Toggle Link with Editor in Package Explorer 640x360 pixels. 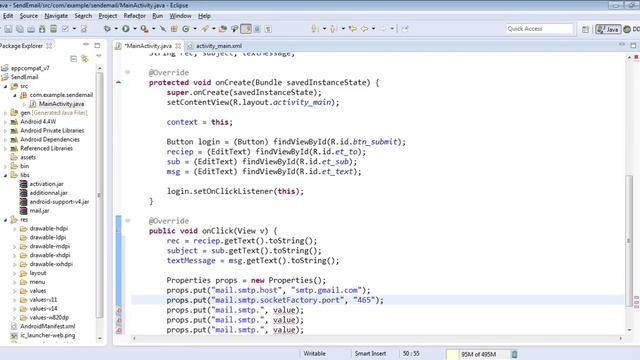point(84,59)
